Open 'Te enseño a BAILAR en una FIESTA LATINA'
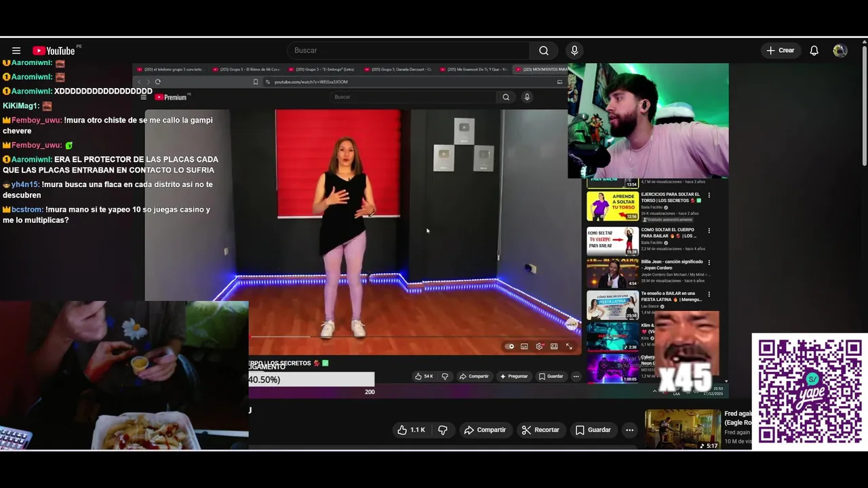The height and width of the screenshot is (488, 868). point(612,305)
